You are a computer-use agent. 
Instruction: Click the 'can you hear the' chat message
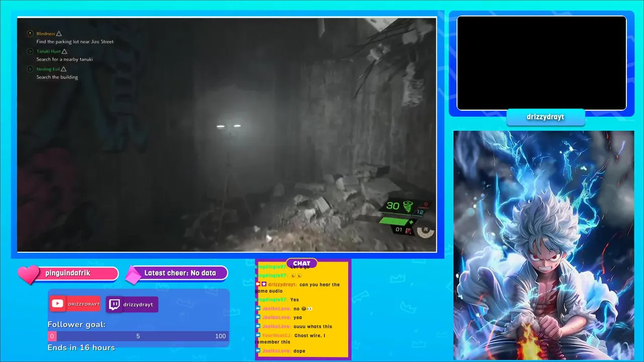point(319,285)
